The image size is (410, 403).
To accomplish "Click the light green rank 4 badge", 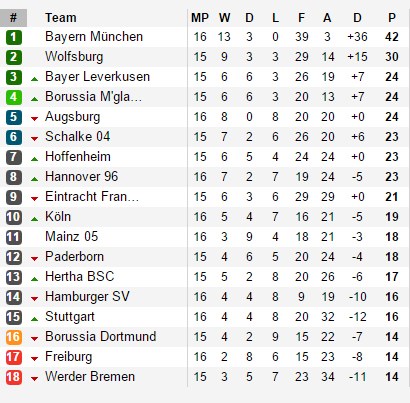I will [14, 97].
